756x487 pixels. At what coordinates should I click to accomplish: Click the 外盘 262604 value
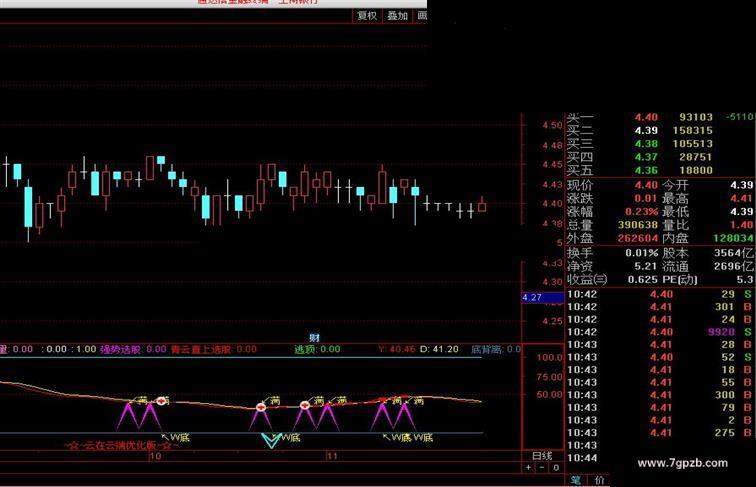pyautogui.click(x=638, y=238)
